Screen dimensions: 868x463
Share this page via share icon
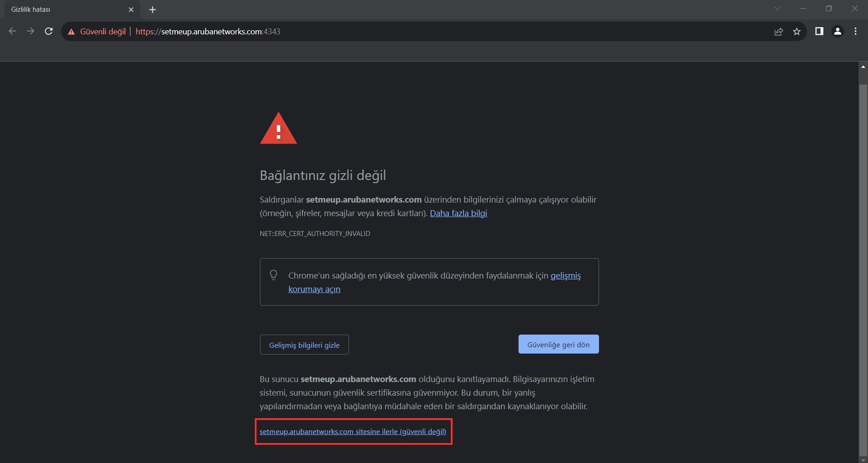click(x=778, y=32)
